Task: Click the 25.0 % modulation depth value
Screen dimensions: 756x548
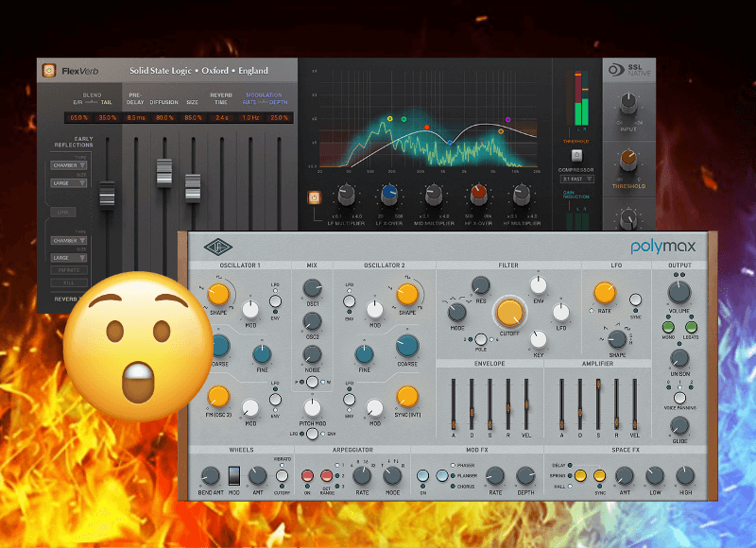Action: click(x=279, y=117)
